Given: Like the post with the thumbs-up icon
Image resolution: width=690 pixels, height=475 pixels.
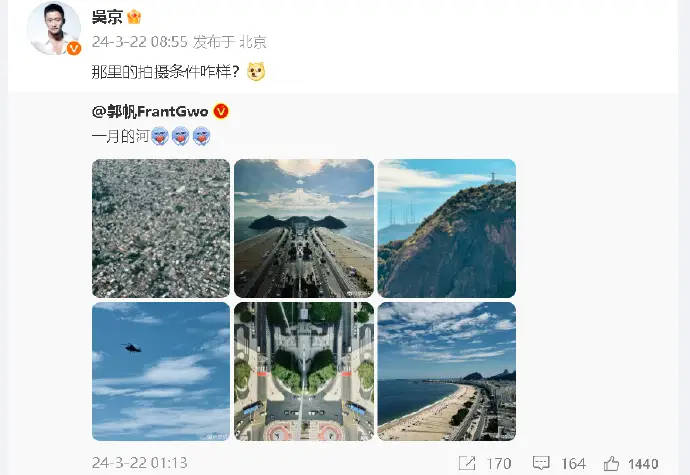Looking at the screenshot, I should (611, 463).
